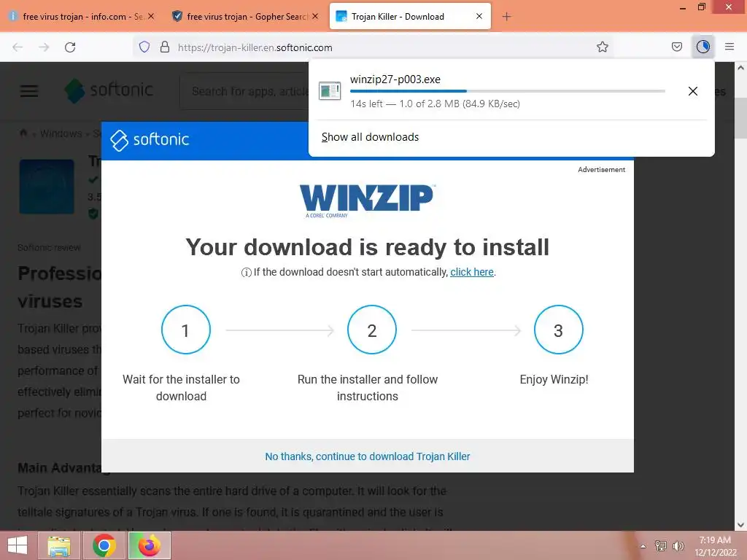Open the Softonic hamburger menu
This screenshot has width=747, height=560.
29,90
